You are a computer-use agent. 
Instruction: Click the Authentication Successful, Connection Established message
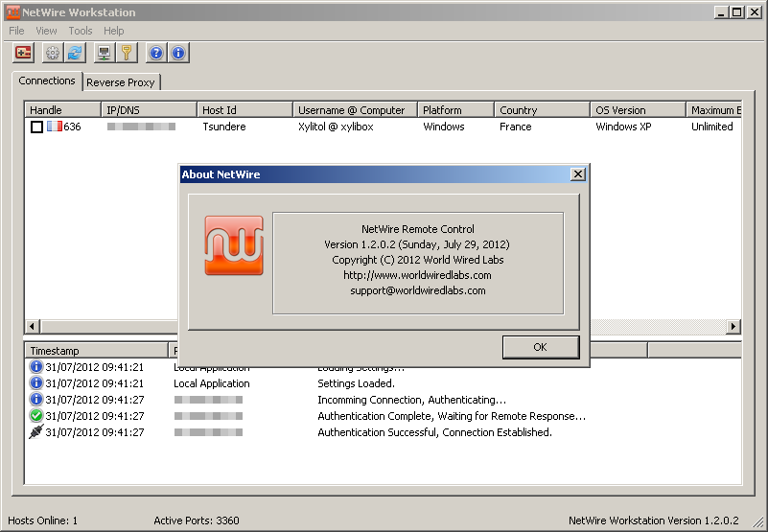435,432
